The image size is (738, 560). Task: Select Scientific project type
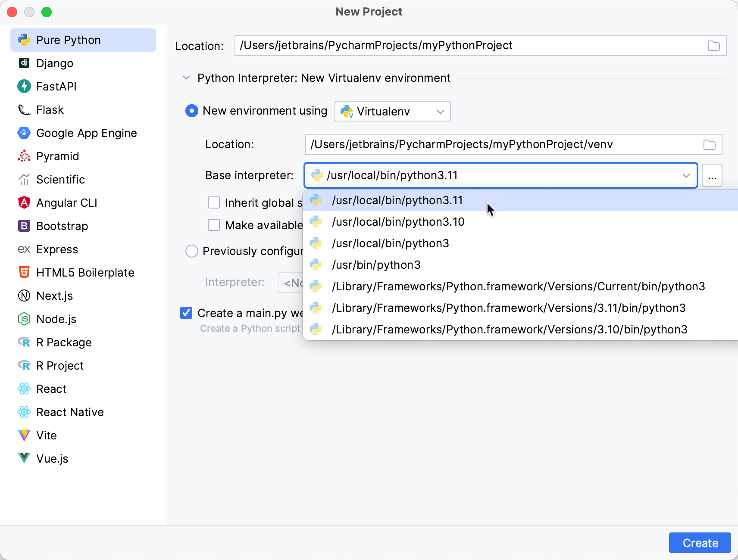(x=83, y=180)
